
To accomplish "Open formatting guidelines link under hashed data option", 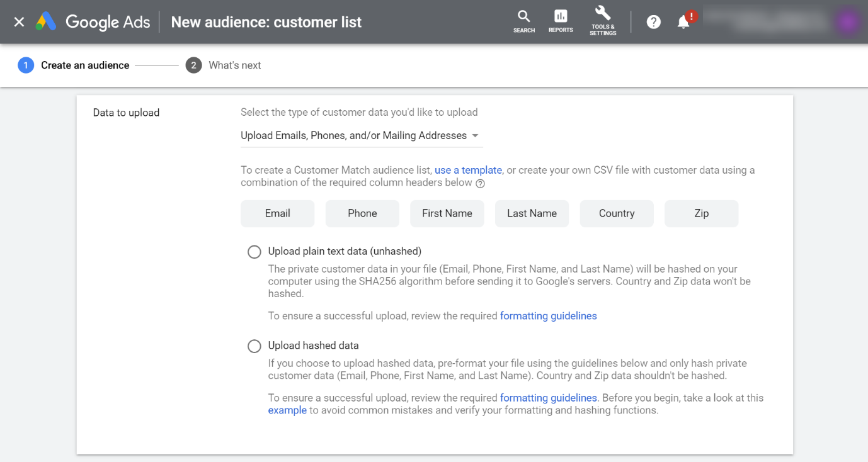I will pos(549,398).
